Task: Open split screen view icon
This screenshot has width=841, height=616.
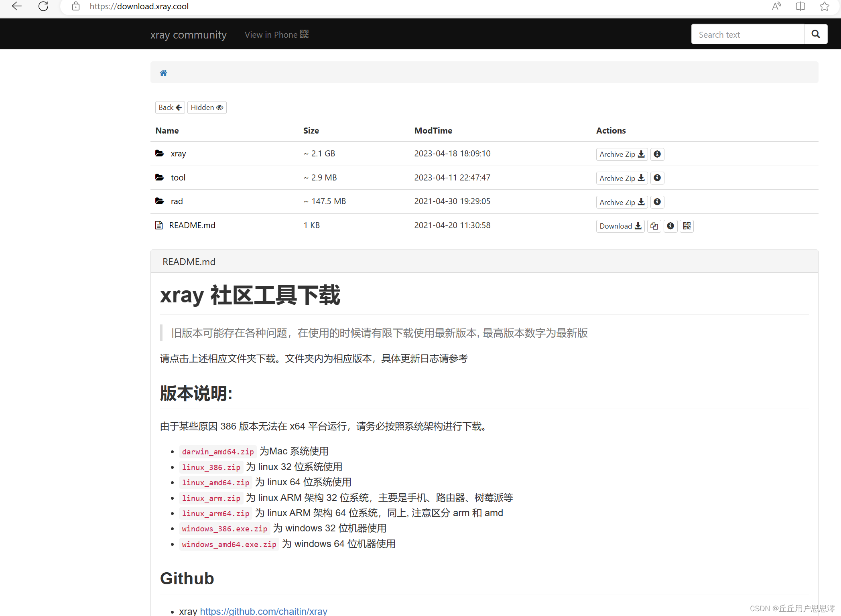Action: tap(800, 6)
